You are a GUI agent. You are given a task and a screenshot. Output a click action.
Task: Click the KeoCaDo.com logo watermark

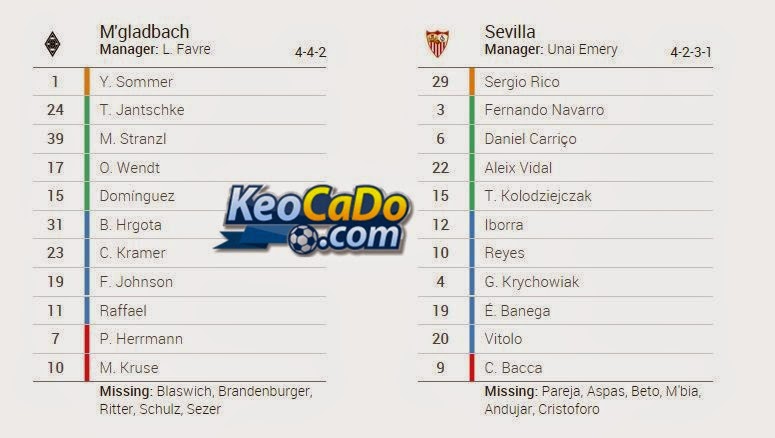(x=313, y=219)
